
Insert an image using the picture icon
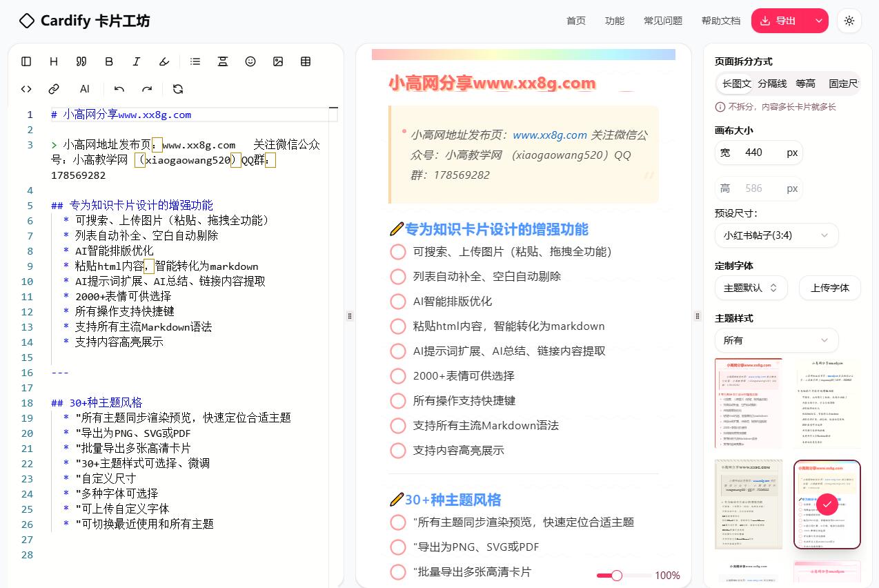(278, 61)
